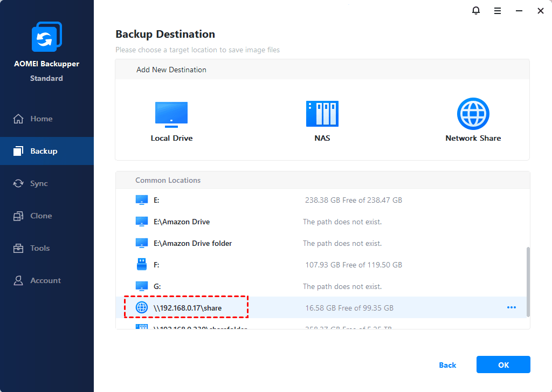Open three-dot options for 192.168.0.17 share

[512, 308]
